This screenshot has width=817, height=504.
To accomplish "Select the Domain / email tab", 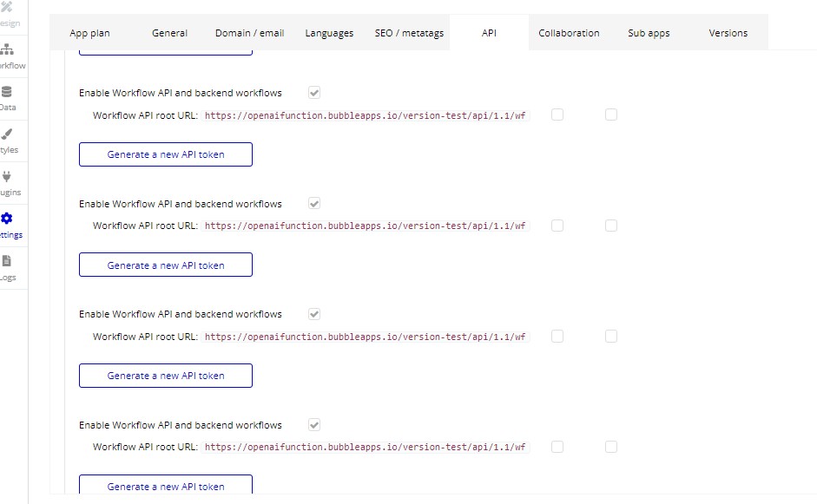I will tap(249, 33).
